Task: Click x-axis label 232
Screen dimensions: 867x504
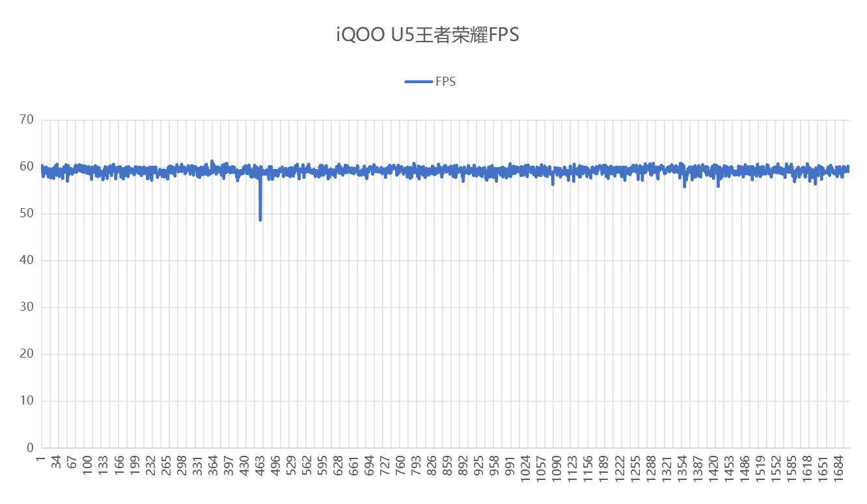Action: (x=151, y=466)
